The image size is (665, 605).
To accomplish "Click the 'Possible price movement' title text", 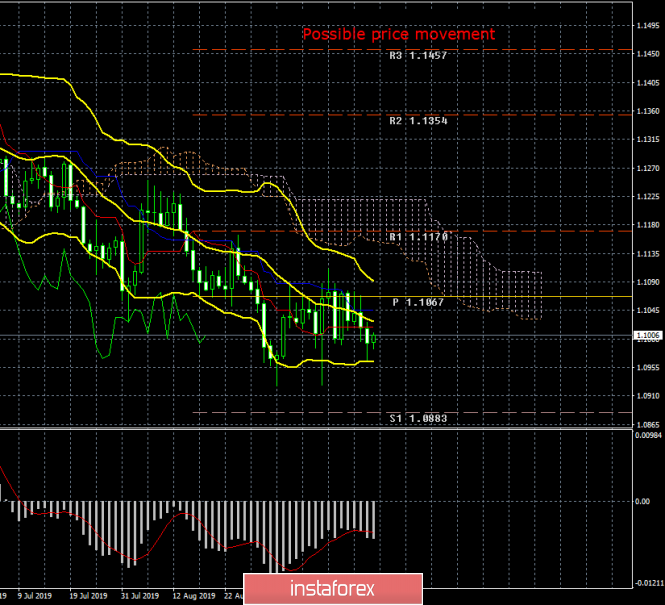I will pos(398,34).
